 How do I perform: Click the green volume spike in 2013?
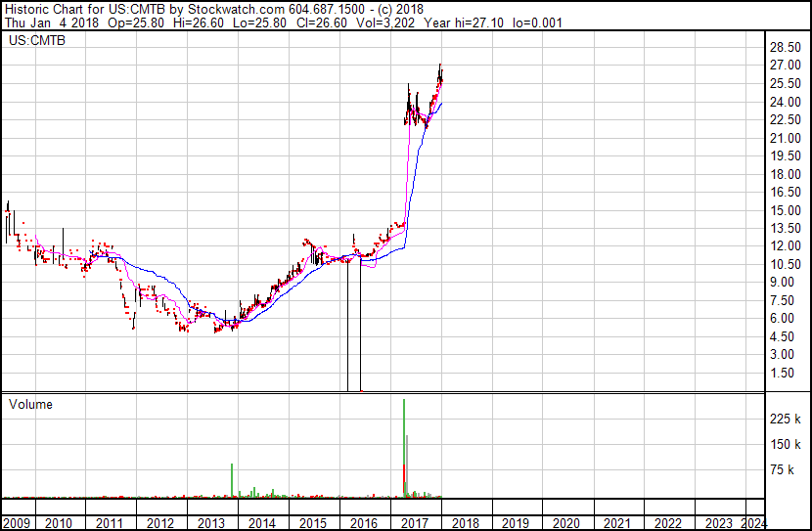click(x=232, y=479)
